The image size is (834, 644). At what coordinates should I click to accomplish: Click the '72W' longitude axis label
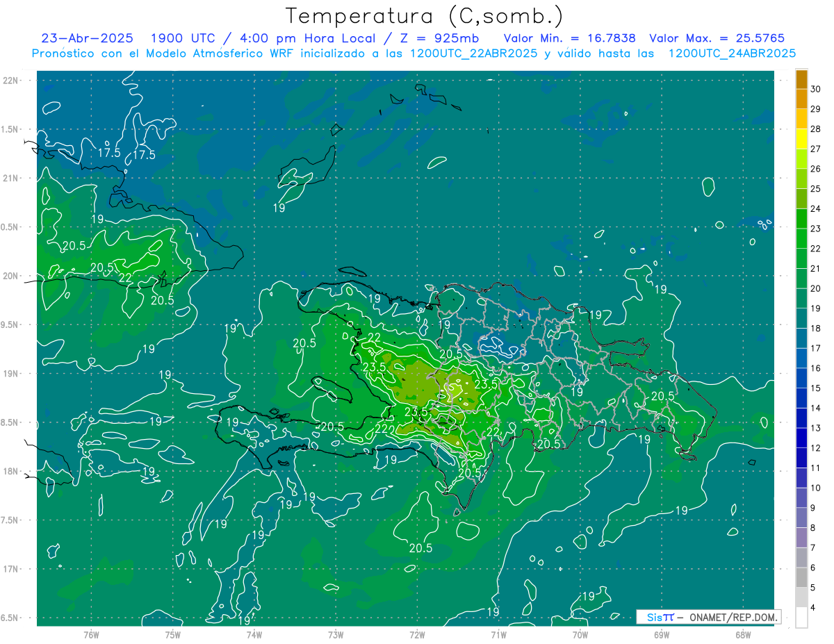[417, 634]
